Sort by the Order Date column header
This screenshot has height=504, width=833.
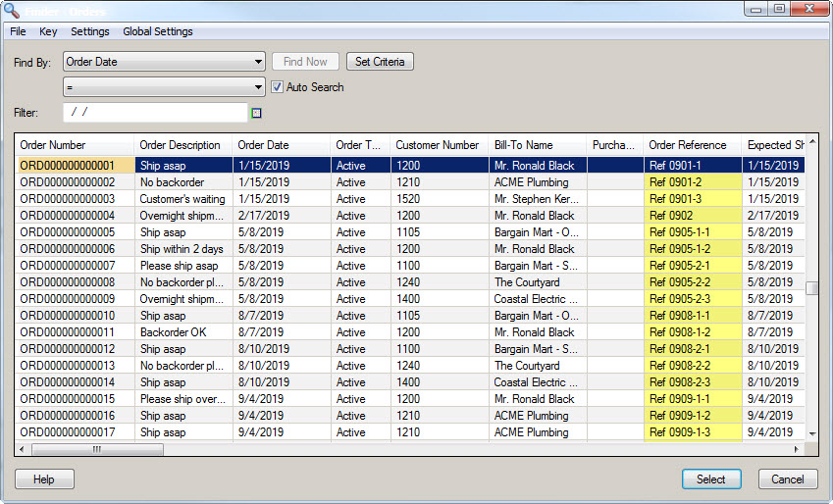click(x=282, y=145)
